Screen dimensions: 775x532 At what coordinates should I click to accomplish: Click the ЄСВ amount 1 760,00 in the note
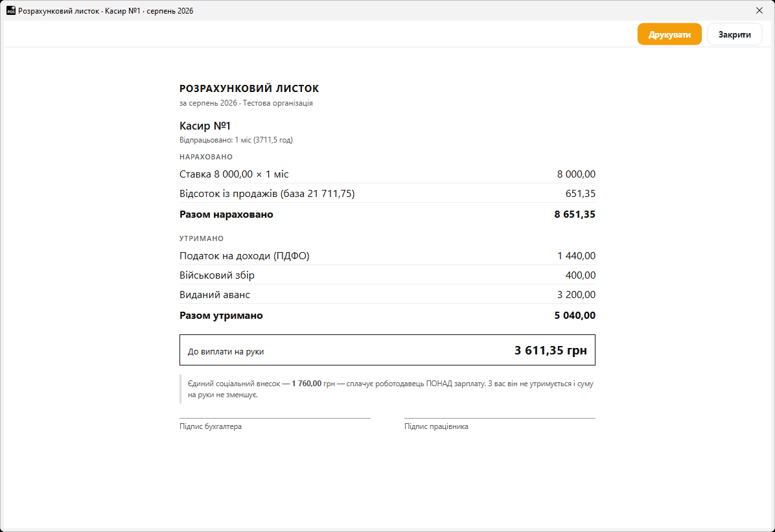[307, 384]
